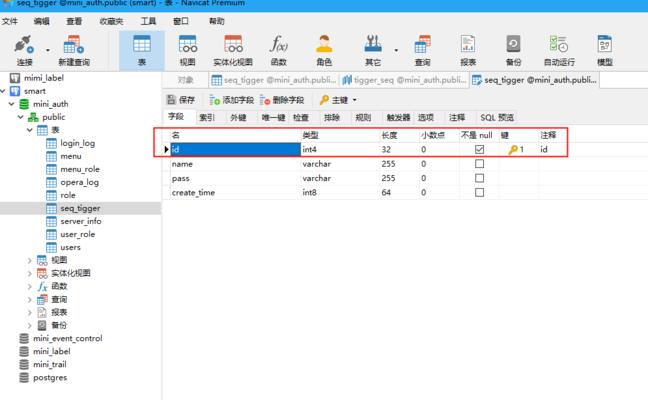Switch to the 注释 comment tab
This screenshot has width=648, height=400.
pyautogui.click(x=457, y=117)
